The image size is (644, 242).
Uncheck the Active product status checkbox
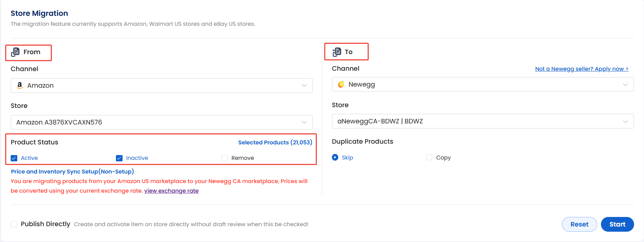[14, 158]
